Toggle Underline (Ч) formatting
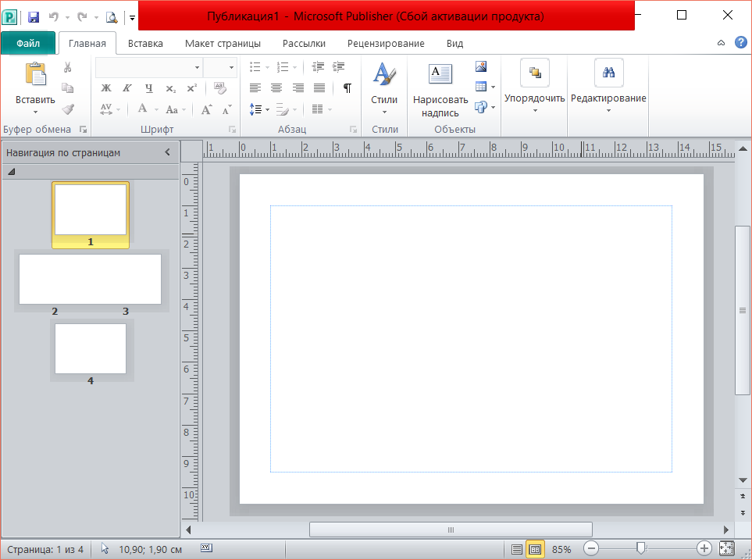This screenshot has width=752, height=560. [148, 87]
